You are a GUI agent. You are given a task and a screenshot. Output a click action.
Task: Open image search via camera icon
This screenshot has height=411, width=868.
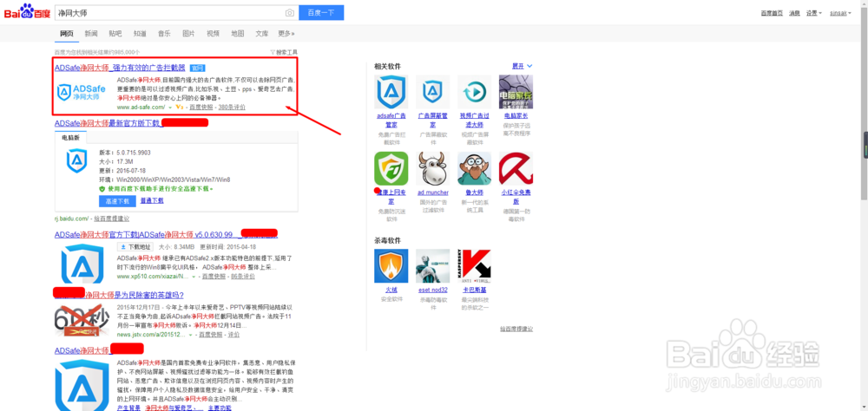point(290,13)
